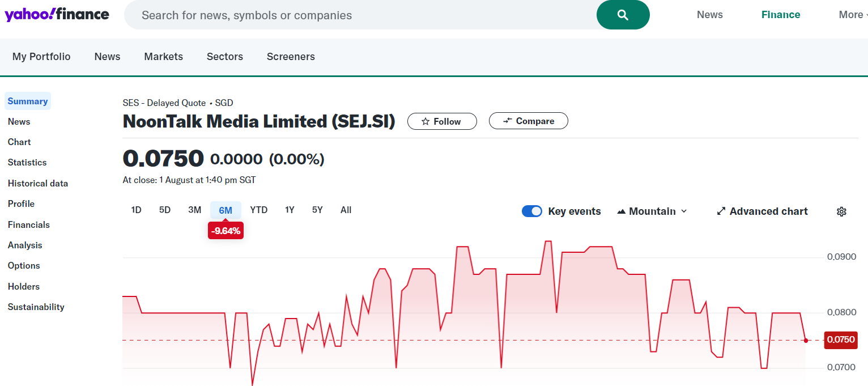868x386 pixels.
Task: Click the star icon in Follow button
Action: click(x=426, y=121)
